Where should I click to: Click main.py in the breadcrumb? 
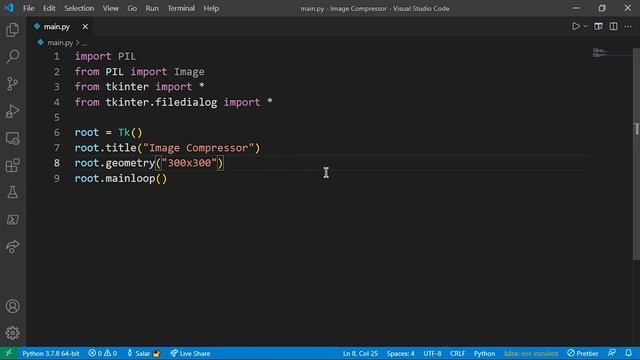click(x=60, y=42)
